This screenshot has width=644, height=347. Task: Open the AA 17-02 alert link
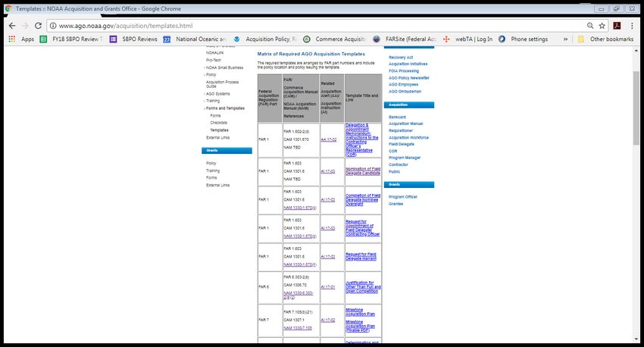click(x=329, y=139)
